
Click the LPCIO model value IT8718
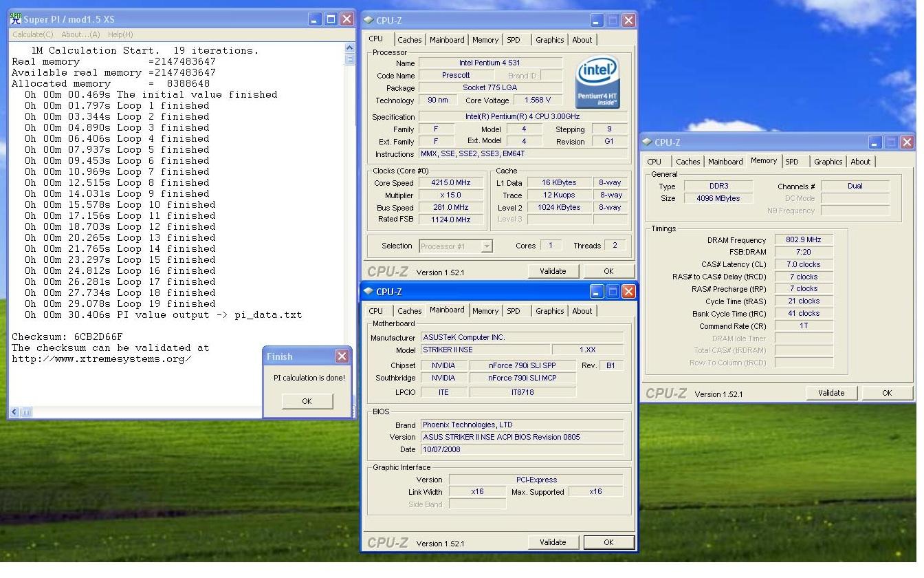click(x=522, y=393)
